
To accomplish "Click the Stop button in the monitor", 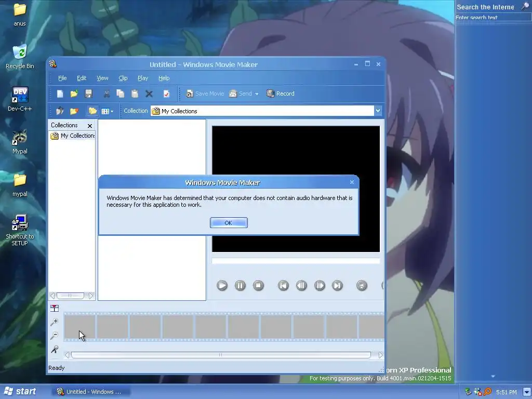I will [x=258, y=285].
